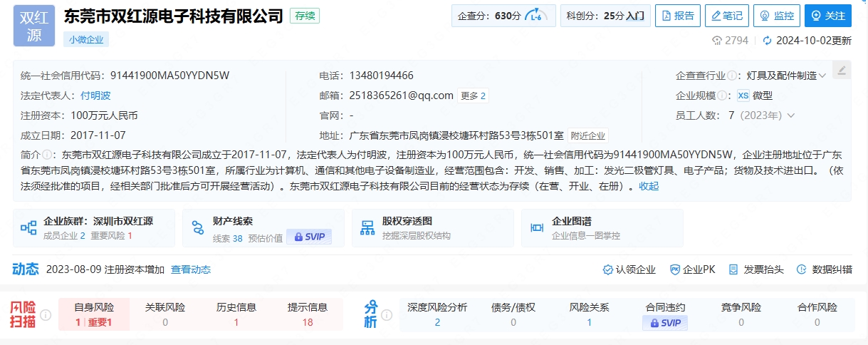Click the 企业族群 network icon
This screenshot has height=345, width=868.
[28, 228]
